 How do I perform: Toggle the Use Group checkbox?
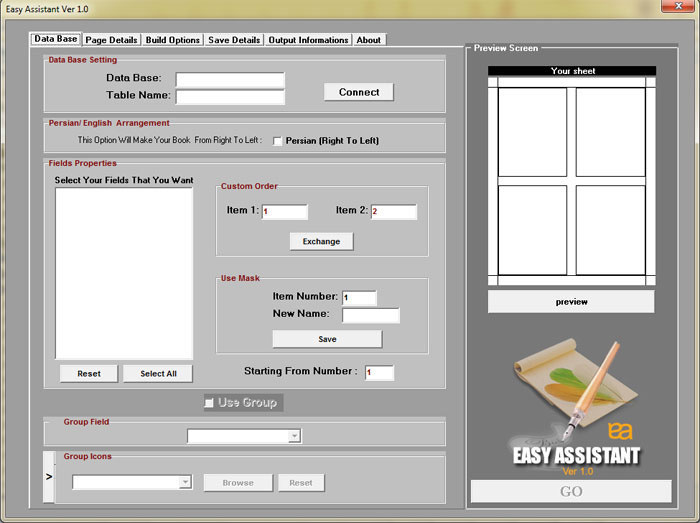(x=209, y=402)
